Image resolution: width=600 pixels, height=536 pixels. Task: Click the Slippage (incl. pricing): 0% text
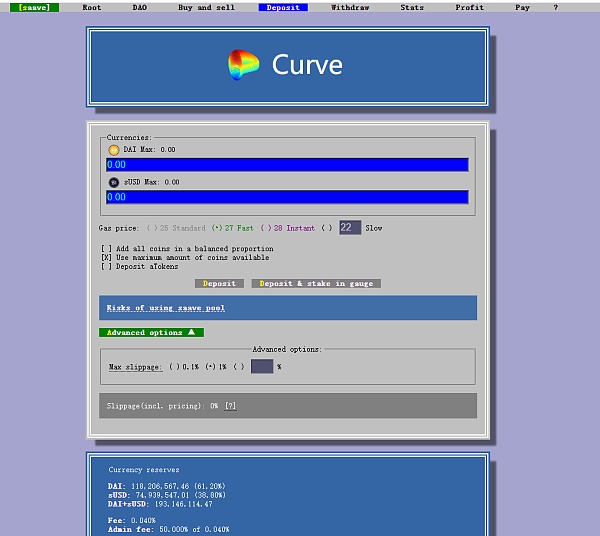(162, 406)
